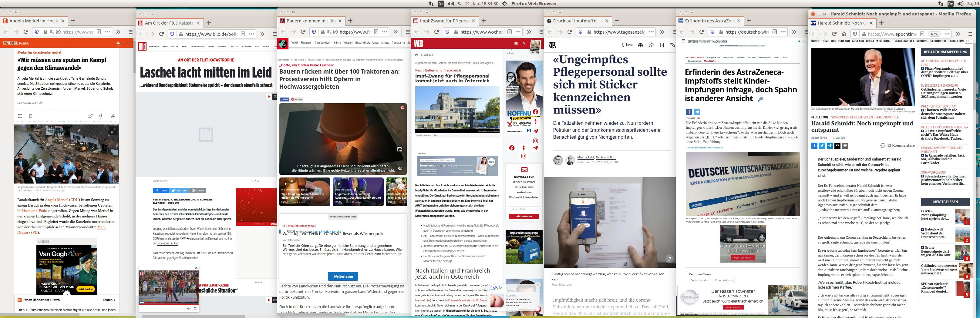Toggle picture-in-picture on the Focus video
The width and height of the screenshot is (980, 318).
(x=399, y=149)
